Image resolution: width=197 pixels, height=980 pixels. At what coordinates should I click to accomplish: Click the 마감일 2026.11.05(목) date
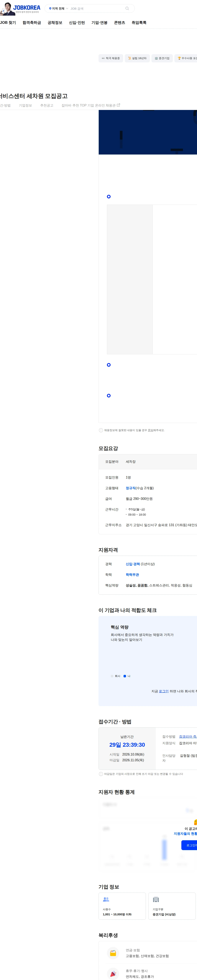133,760
